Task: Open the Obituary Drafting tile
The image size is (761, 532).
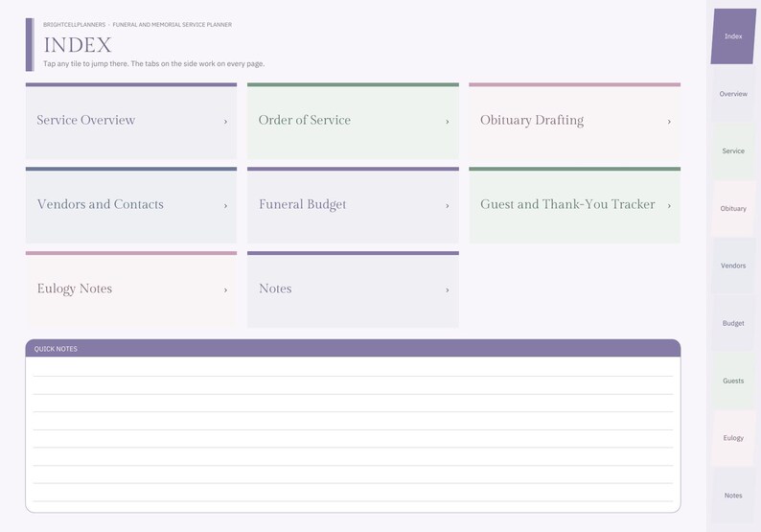Action: (x=575, y=121)
